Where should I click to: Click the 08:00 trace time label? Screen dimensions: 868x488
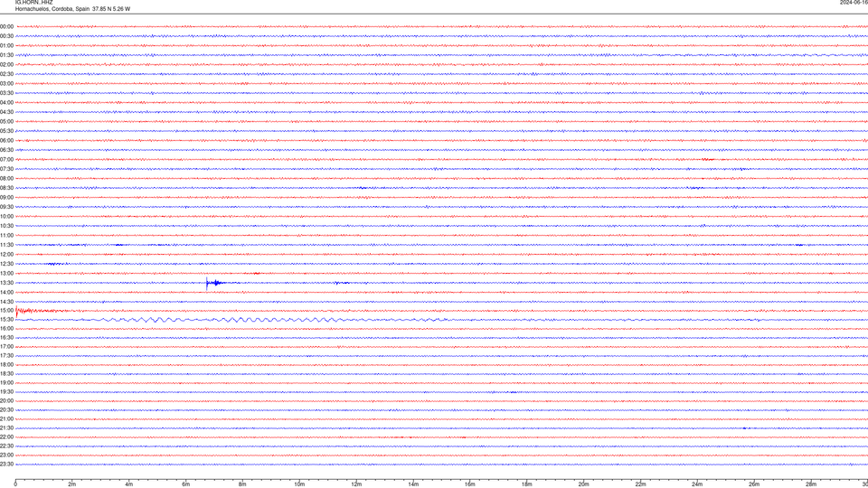point(6,178)
